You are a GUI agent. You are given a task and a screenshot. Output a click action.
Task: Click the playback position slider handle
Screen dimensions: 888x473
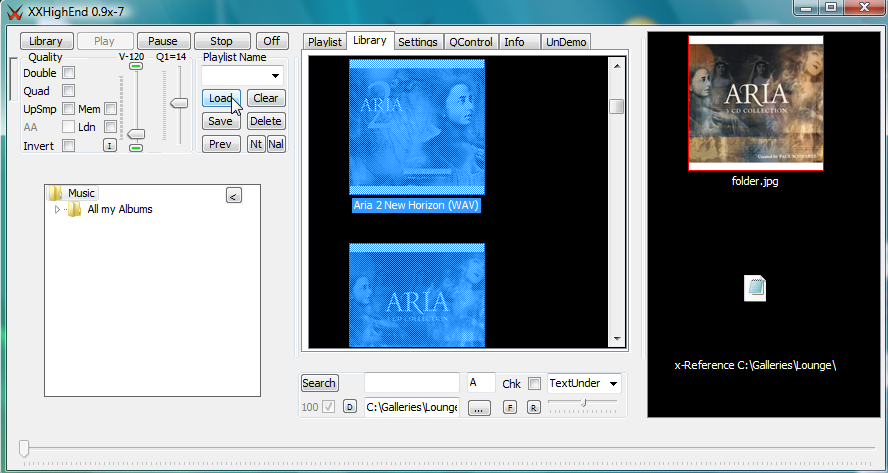point(24,449)
